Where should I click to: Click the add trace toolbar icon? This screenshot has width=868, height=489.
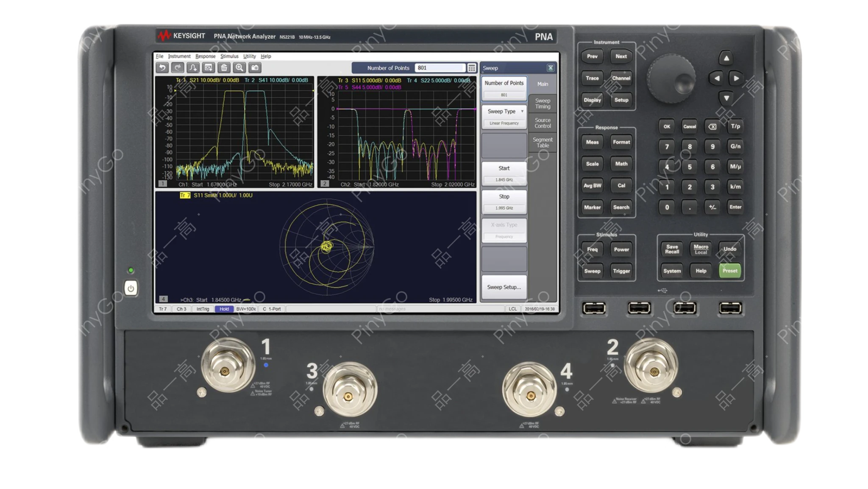193,68
